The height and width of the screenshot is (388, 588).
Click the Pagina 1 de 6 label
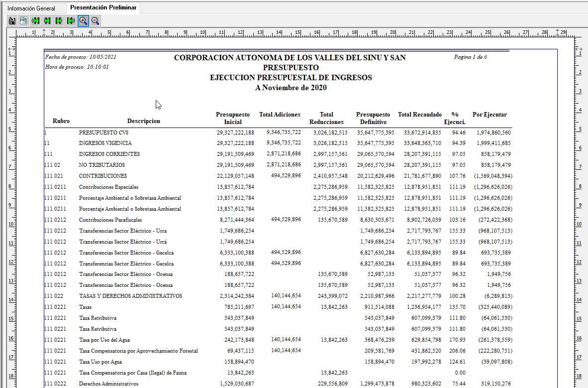pos(470,57)
